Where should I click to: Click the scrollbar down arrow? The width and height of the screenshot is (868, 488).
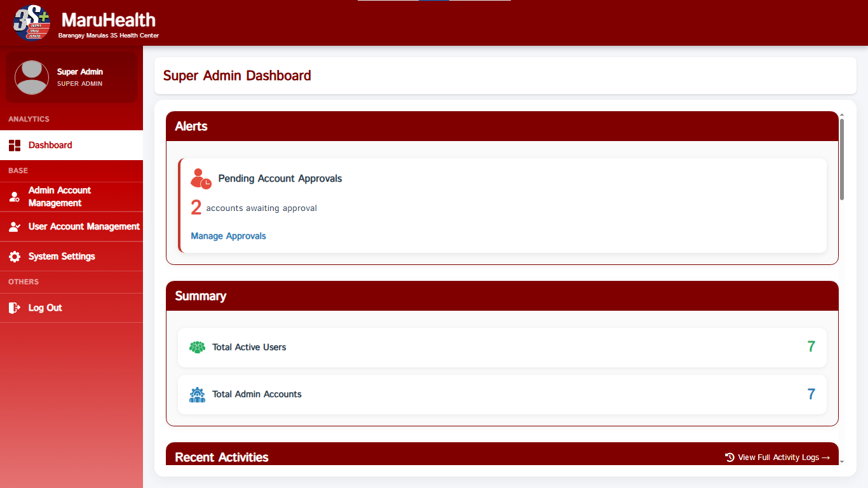point(842,461)
